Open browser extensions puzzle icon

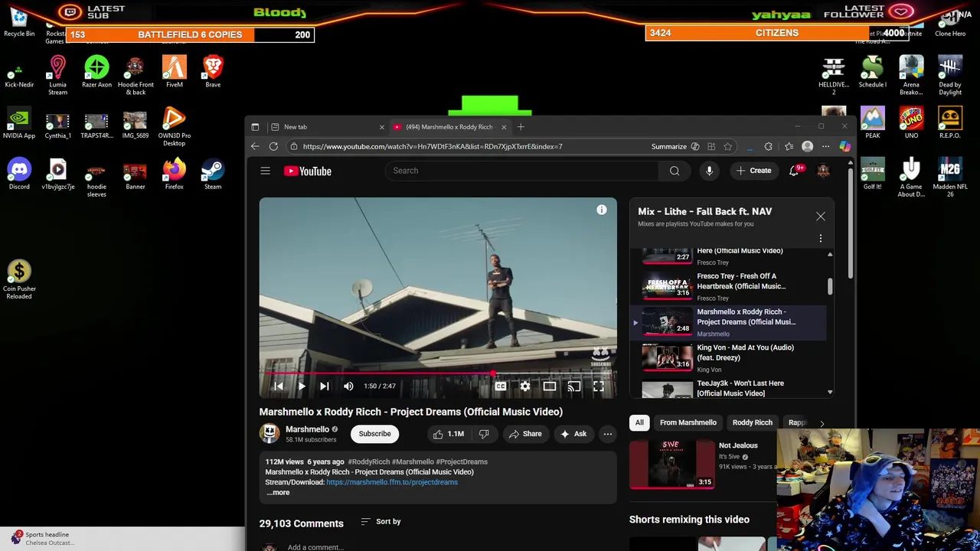tap(768, 147)
